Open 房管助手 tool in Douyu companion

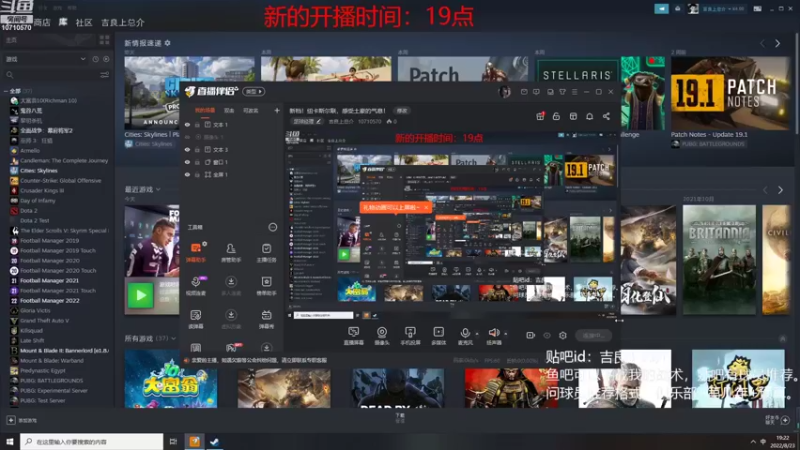click(x=231, y=252)
